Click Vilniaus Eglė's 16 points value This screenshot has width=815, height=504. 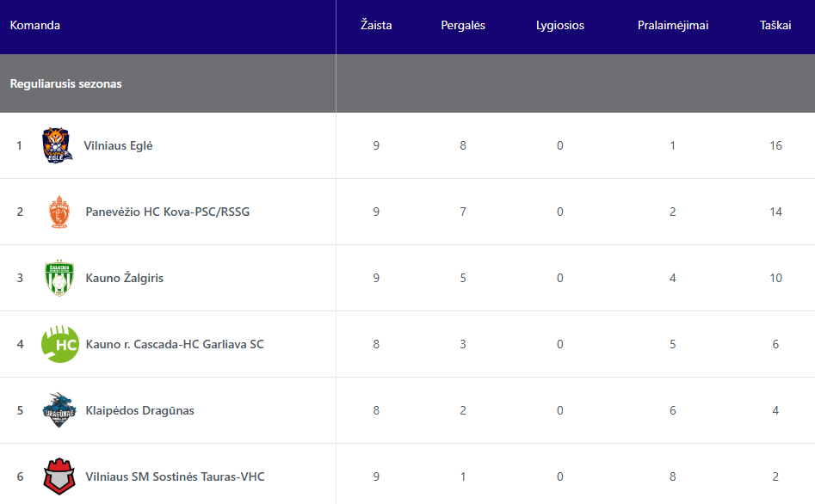coord(775,145)
